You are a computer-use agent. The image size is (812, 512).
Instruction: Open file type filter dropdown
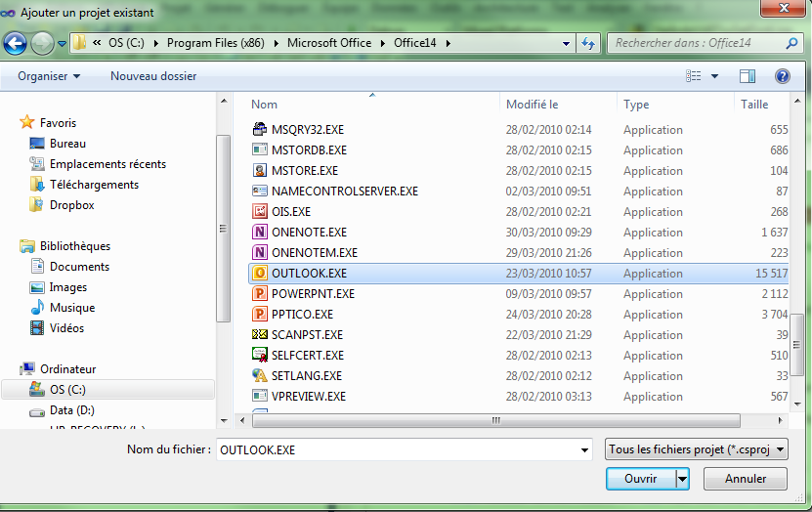[780, 449]
